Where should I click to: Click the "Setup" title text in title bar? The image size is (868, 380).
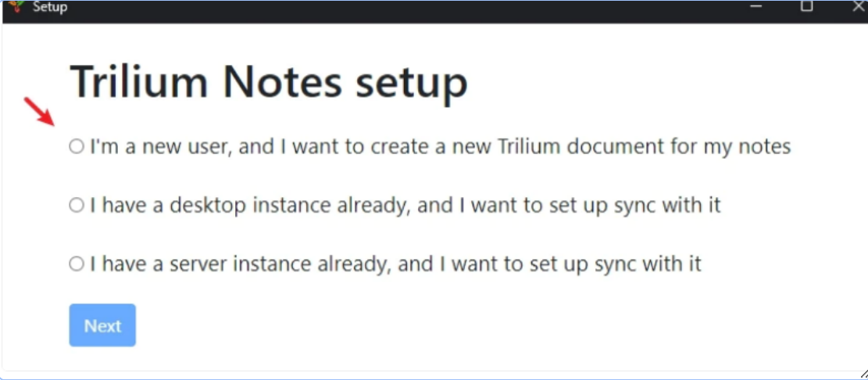click(50, 7)
